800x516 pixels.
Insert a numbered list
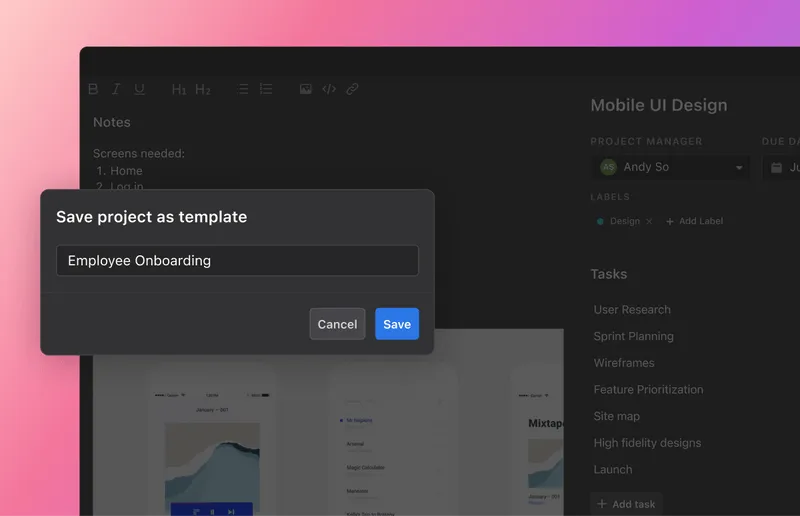point(266,89)
